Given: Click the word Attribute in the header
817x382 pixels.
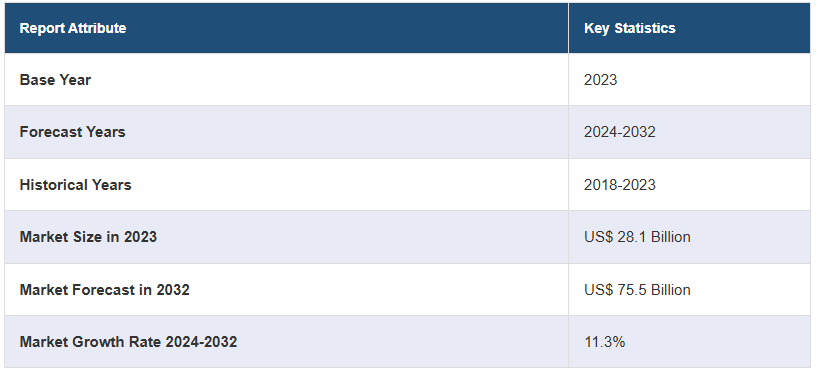Looking at the screenshot, I should [x=98, y=28].
